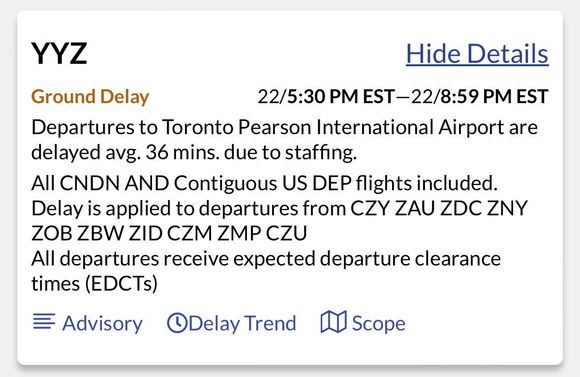
Task: Show the Scope text link
Action: (x=378, y=324)
